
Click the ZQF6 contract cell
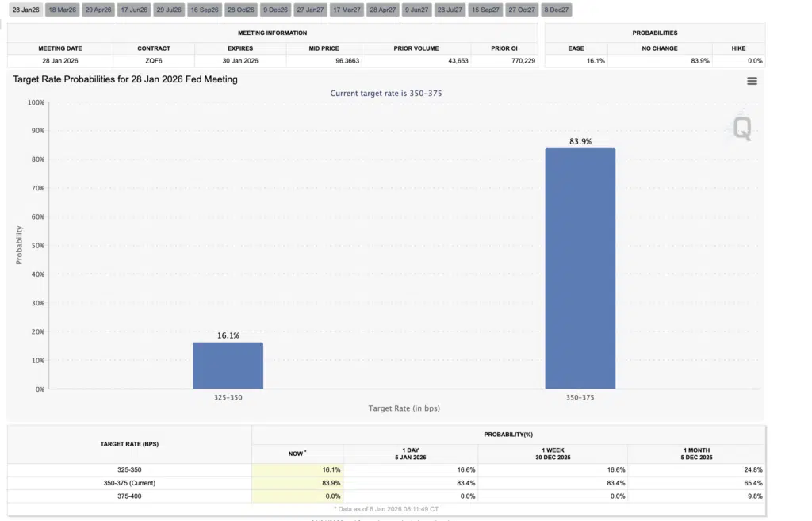tap(154, 60)
